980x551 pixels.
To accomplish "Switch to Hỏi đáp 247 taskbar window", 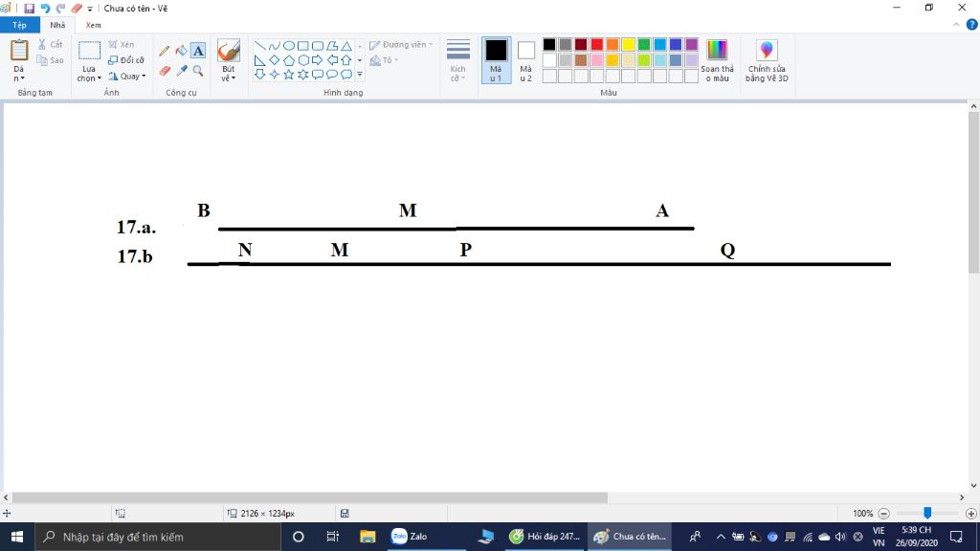I will click(545, 537).
